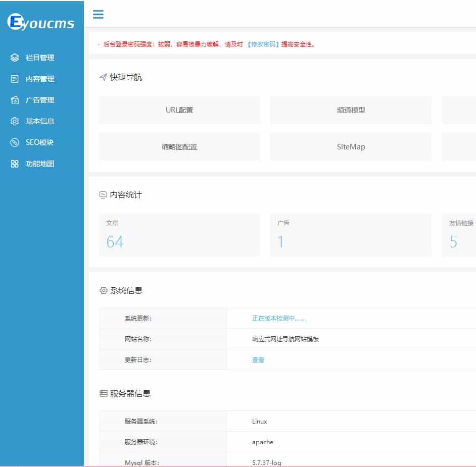476x467 pixels.
Task: Click the icon beside 服务器信息 heading
Action: click(x=104, y=394)
